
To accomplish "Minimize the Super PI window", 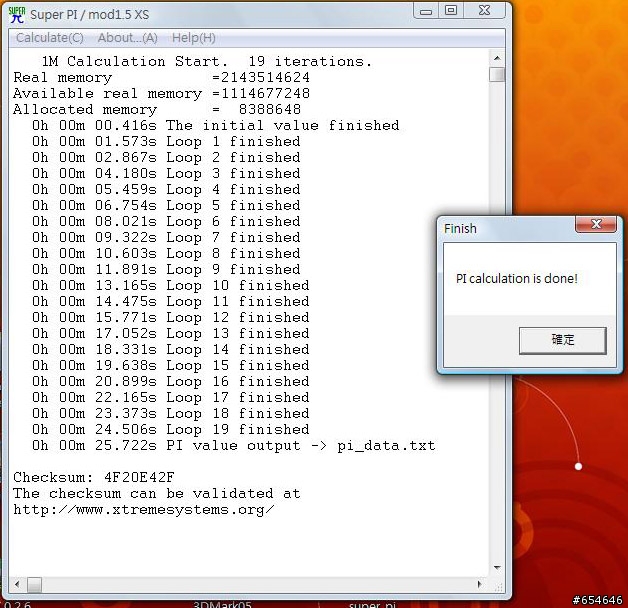I will (426, 11).
